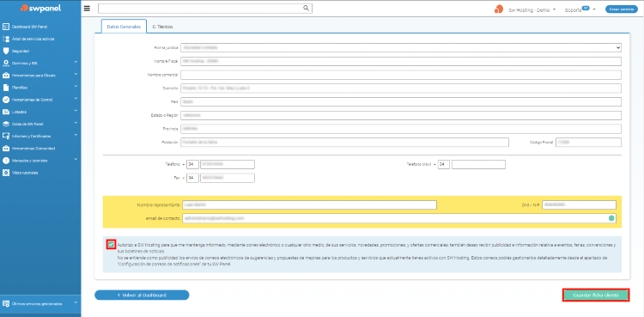
Task: Open the Forma jurídica dropdown
Action: (401, 48)
